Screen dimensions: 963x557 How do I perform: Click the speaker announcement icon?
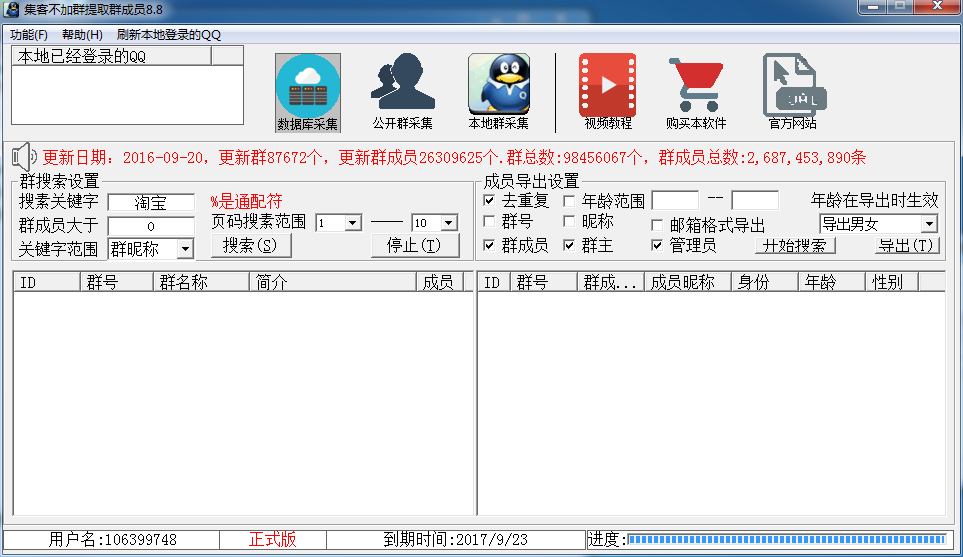pyautogui.click(x=24, y=157)
